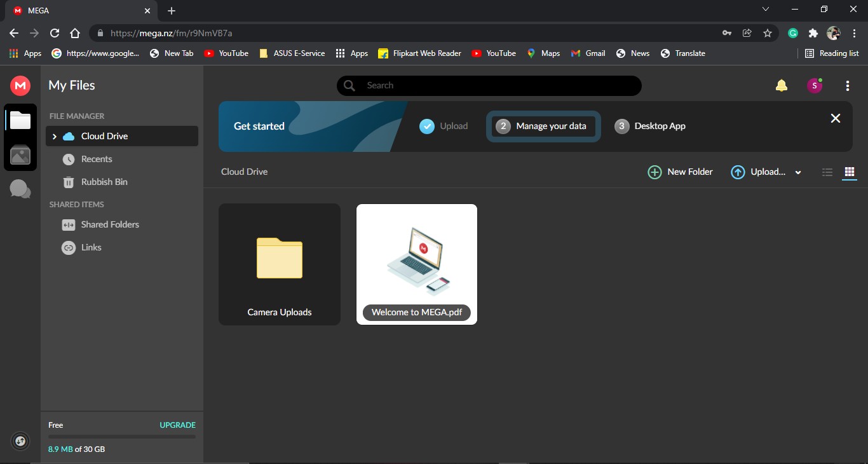The width and height of the screenshot is (868, 464).
Task: Open ASUS E-Service bookmark
Action: point(292,53)
